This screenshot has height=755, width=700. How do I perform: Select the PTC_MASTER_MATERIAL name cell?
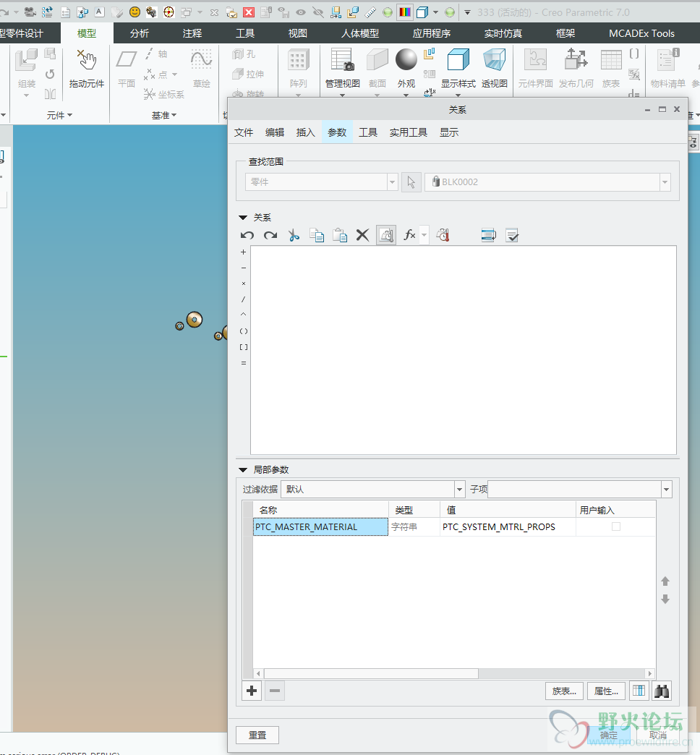click(x=320, y=526)
